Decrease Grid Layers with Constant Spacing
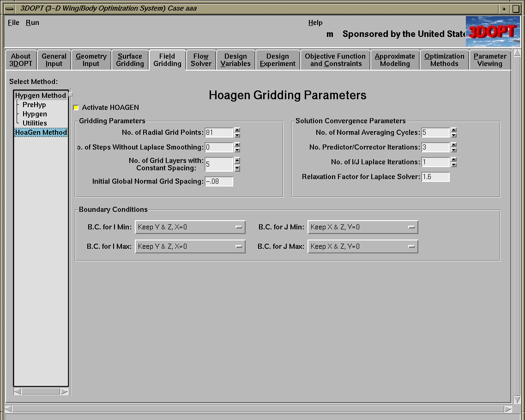This screenshot has width=525, height=420. pyautogui.click(x=237, y=168)
